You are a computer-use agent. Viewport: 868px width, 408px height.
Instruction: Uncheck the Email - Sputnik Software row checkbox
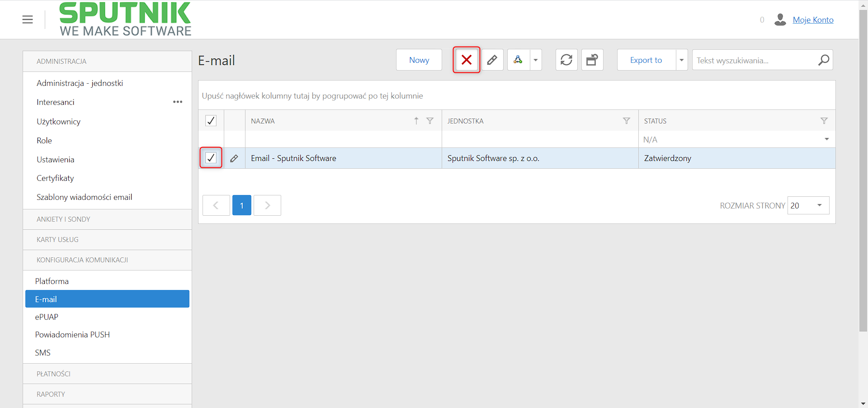tap(211, 158)
